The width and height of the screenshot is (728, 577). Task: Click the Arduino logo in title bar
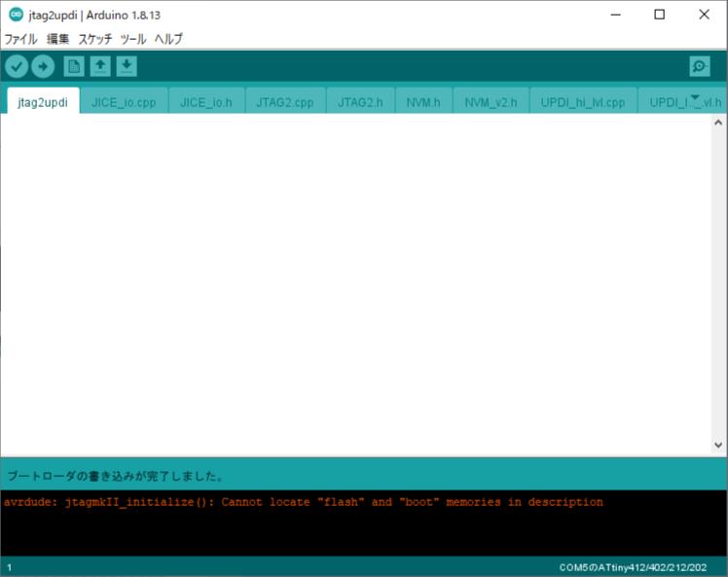[16, 15]
